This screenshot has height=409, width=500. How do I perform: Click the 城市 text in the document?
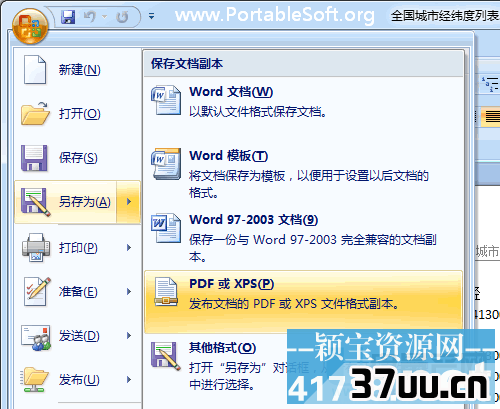(487, 251)
